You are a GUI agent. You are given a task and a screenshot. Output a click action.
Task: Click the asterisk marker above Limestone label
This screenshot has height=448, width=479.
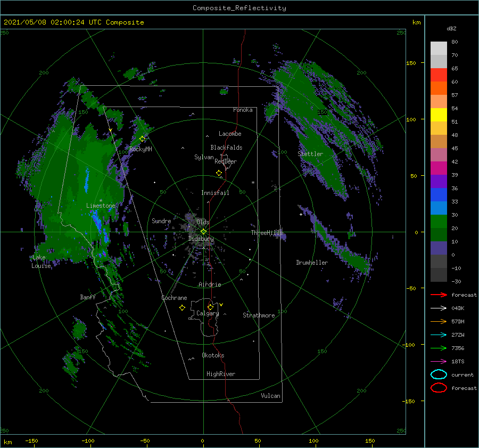coord(101,201)
